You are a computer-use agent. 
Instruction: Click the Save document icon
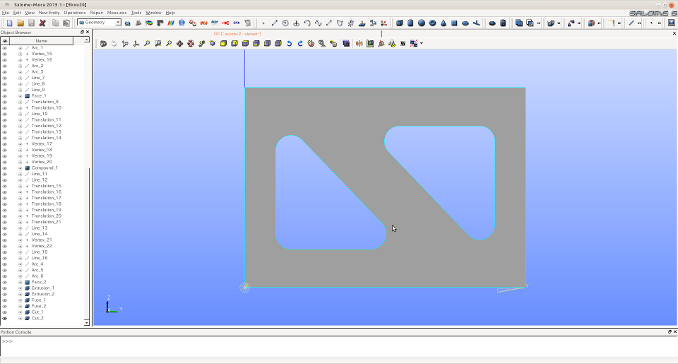[x=31, y=23]
